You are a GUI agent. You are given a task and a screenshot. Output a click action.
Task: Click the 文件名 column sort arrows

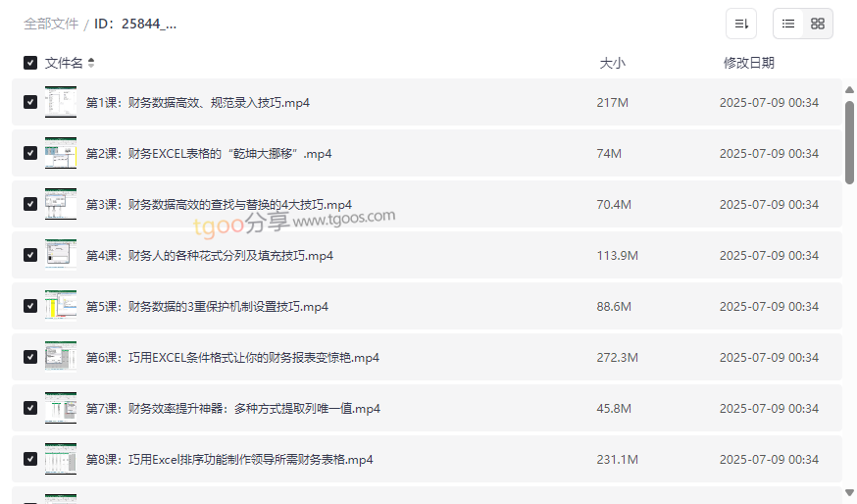(91, 63)
